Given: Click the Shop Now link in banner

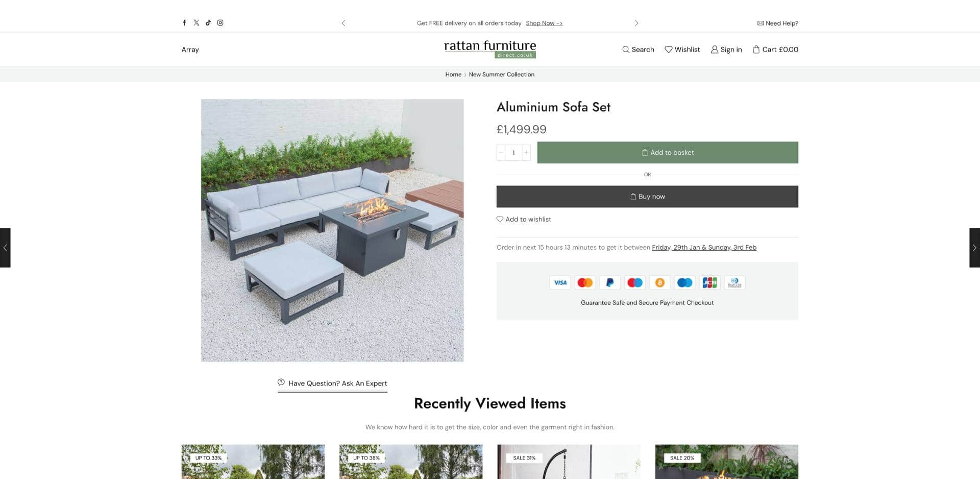Looking at the screenshot, I should click(x=544, y=23).
